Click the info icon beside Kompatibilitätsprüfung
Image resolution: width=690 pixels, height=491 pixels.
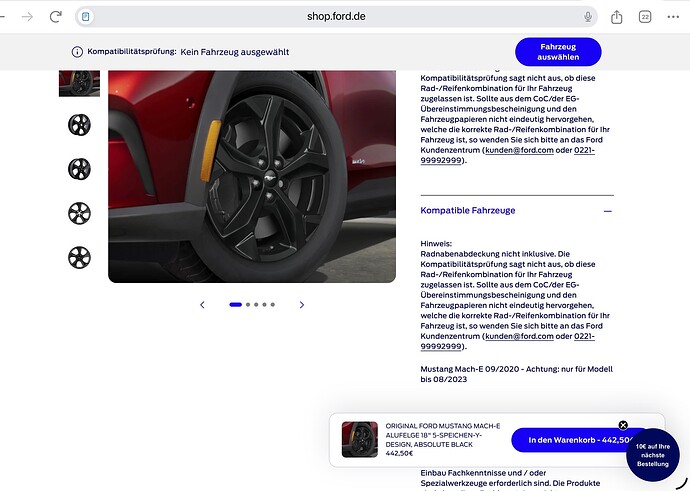pyautogui.click(x=77, y=52)
